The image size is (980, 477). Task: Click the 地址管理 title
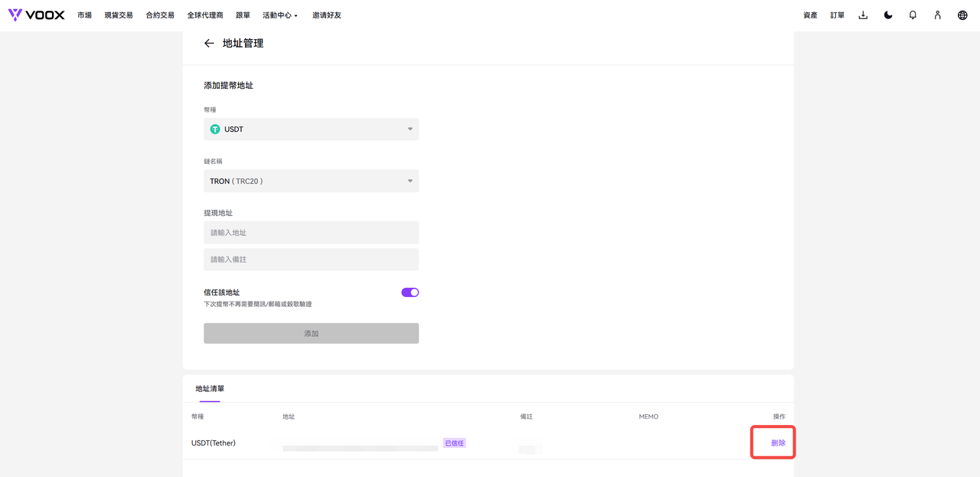click(243, 44)
